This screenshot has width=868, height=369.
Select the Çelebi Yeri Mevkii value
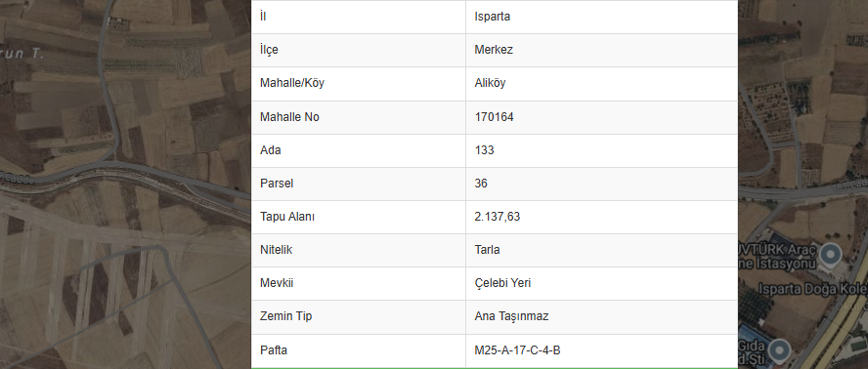pyautogui.click(x=502, y=283)
